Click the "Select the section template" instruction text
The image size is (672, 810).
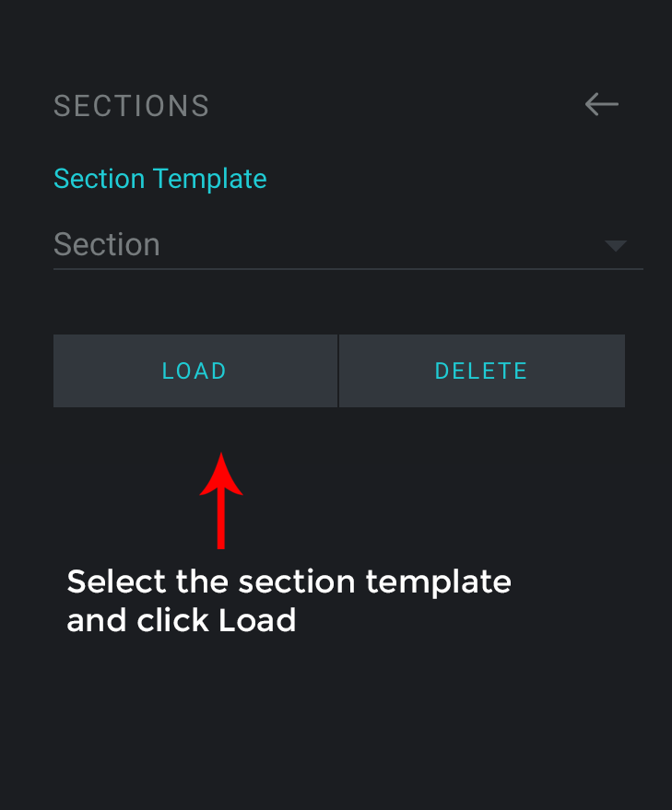tap(289, 582)
